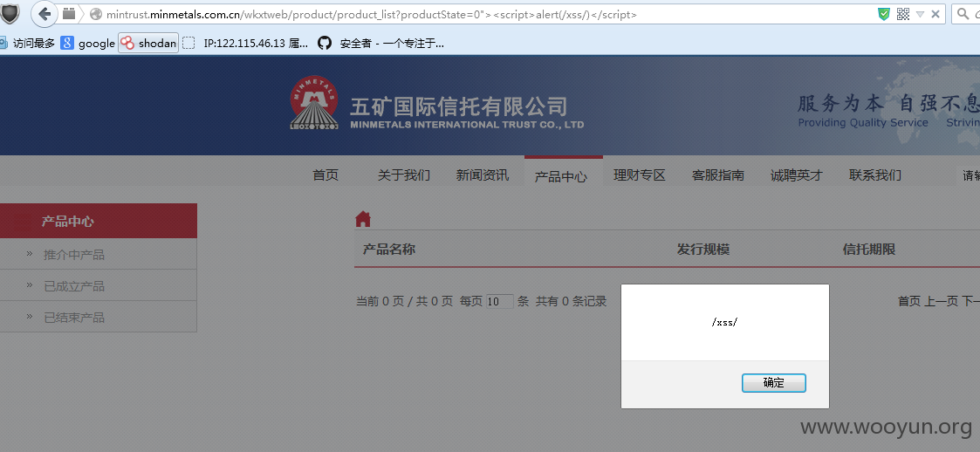Click the browser back arrow button
Viewport: 980px width, 452px height.
click(45, 14)
